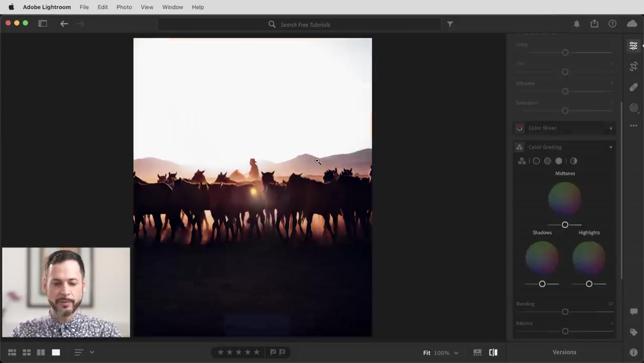Open the View menu
The height and width of the screenshot is (363, 644).
point(147,7)
